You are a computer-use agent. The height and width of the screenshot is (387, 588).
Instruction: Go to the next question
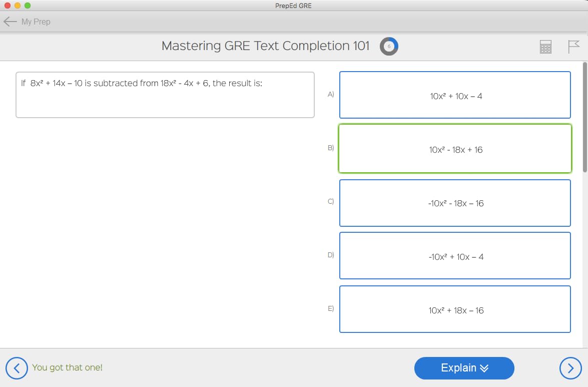[570, 368]
